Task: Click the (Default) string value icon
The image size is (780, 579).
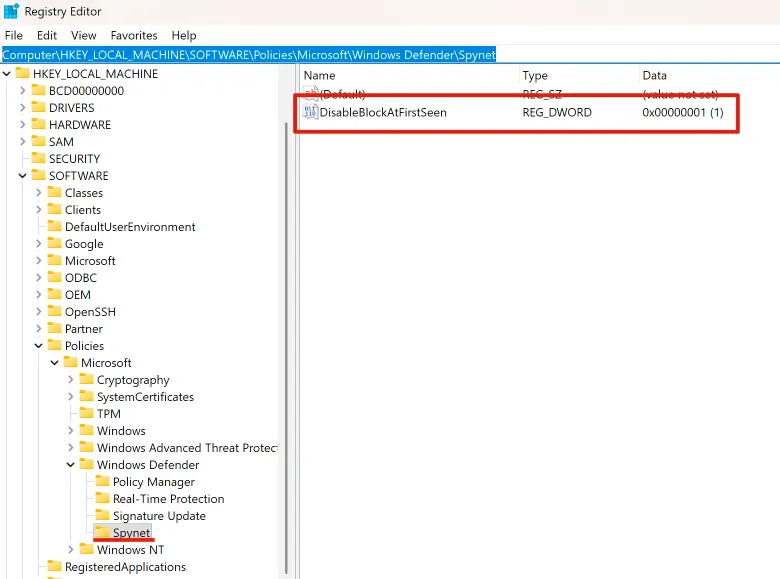Action: pos(310,94)
